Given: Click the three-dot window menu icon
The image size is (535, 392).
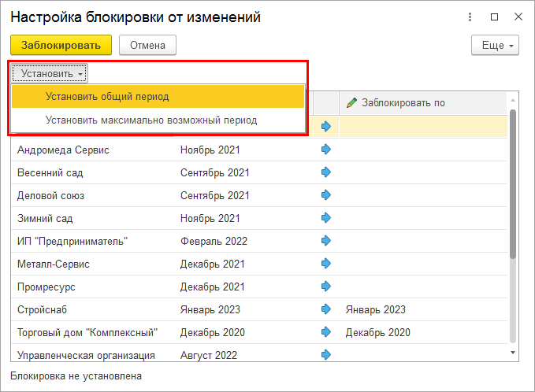Looking at the screenshot, I should click(470, 17).
